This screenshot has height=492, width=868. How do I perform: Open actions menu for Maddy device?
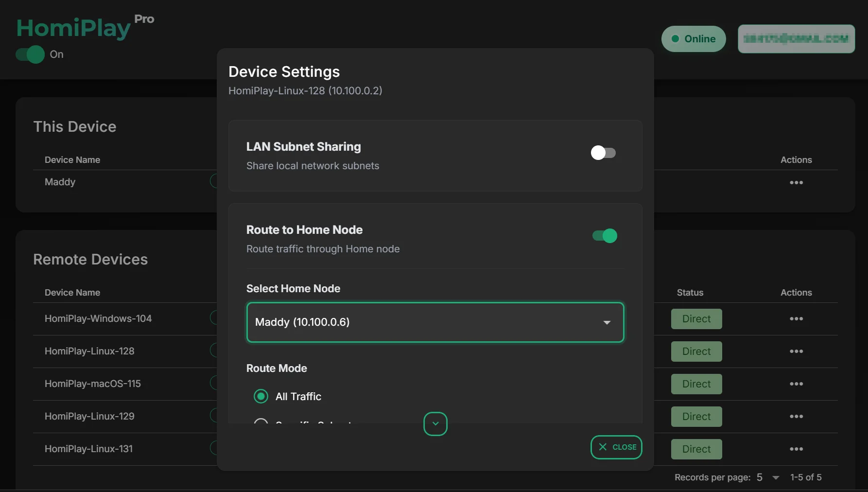pyautogui.click(x=796, y=183)
